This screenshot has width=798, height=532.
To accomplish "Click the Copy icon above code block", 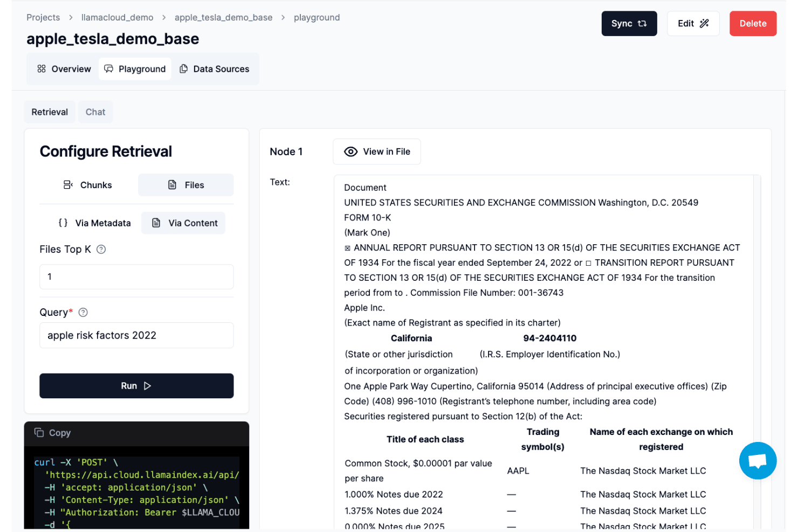I will tap(39, 433).
